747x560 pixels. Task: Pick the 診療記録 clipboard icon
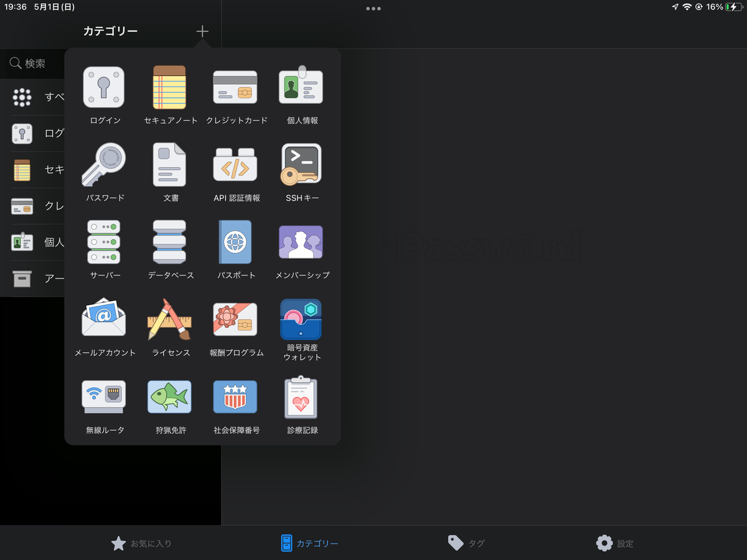click(301, 397)
